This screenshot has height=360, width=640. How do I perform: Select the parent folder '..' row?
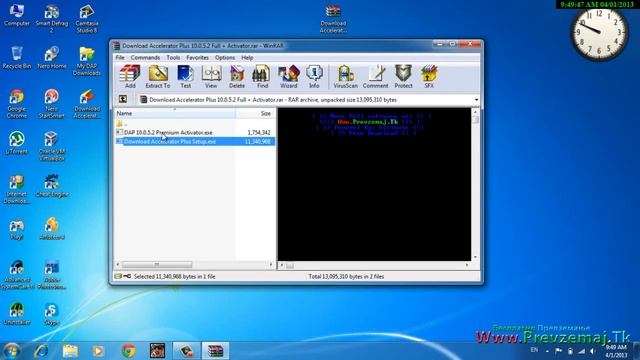pyautogui.click(x=195, y=124)
